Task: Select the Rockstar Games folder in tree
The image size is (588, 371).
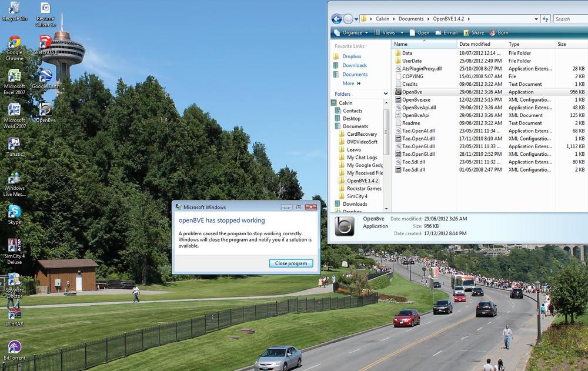Action: click(364, 188)
